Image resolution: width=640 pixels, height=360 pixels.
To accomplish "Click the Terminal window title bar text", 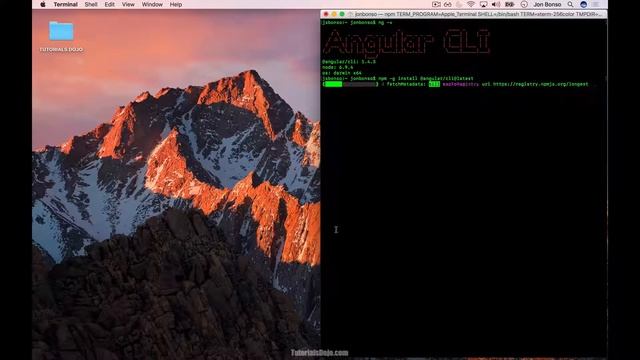I will [478, 14].
